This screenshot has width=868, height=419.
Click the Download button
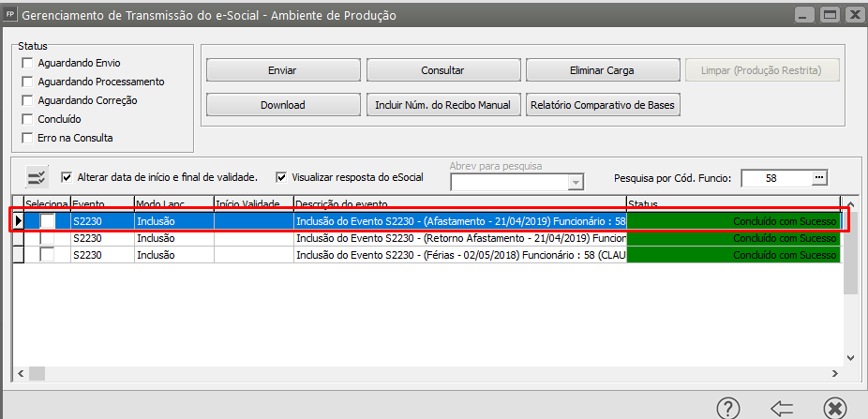tap(283, 105)
